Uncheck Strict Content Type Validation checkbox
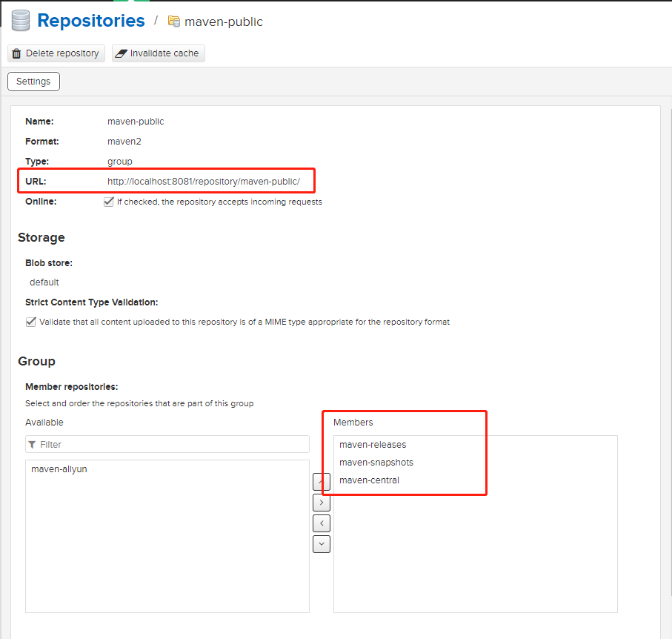 point(31,322)
